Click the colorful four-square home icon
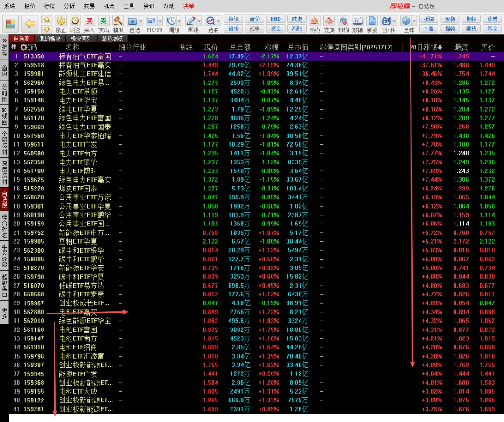 tap(10, 24)
